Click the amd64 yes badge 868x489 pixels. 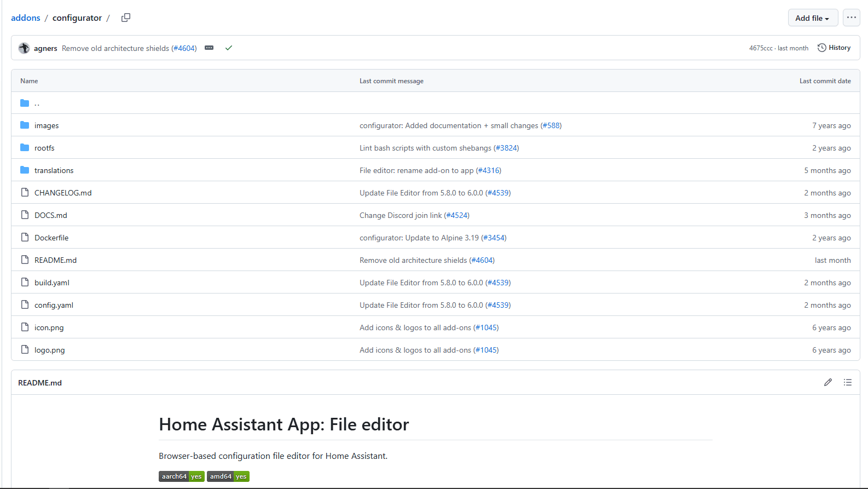click(228, 476)
